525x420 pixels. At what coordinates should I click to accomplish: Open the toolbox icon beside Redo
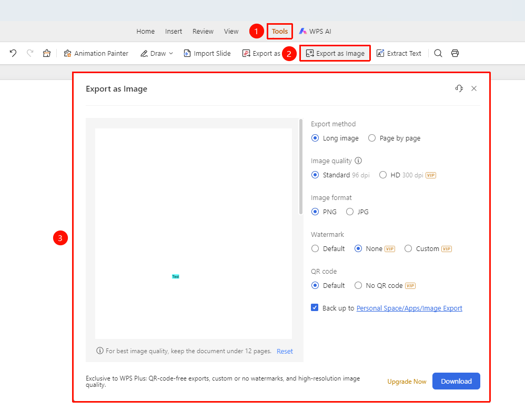point(47,53)
